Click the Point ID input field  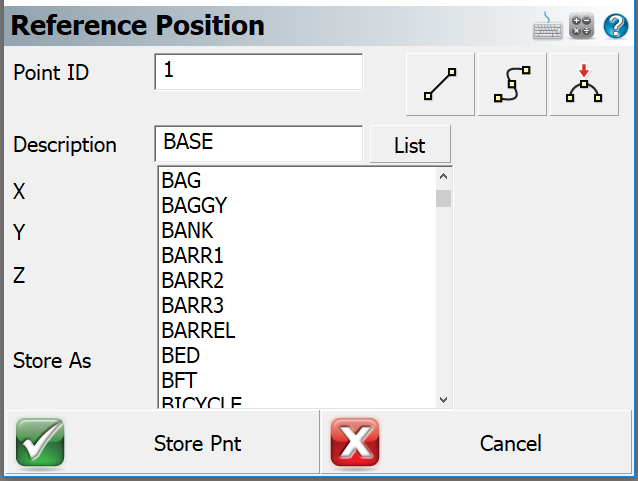[258, 71]
